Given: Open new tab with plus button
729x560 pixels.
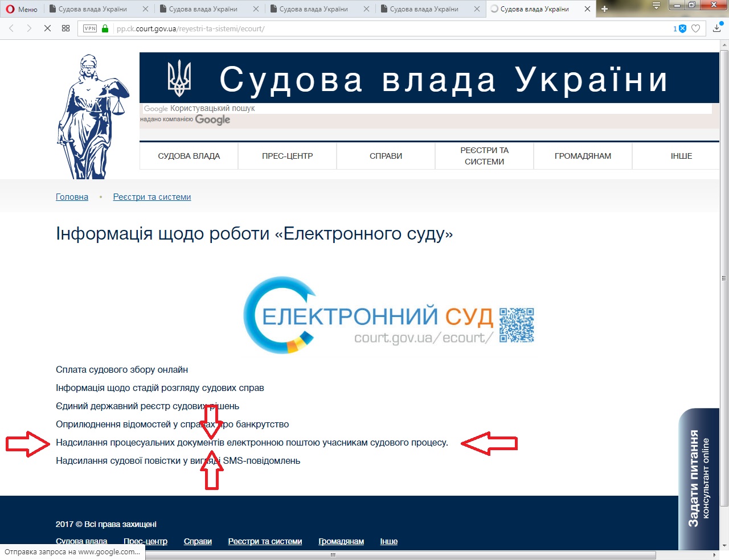Looking at the screenshot, I should pos(604,9).
